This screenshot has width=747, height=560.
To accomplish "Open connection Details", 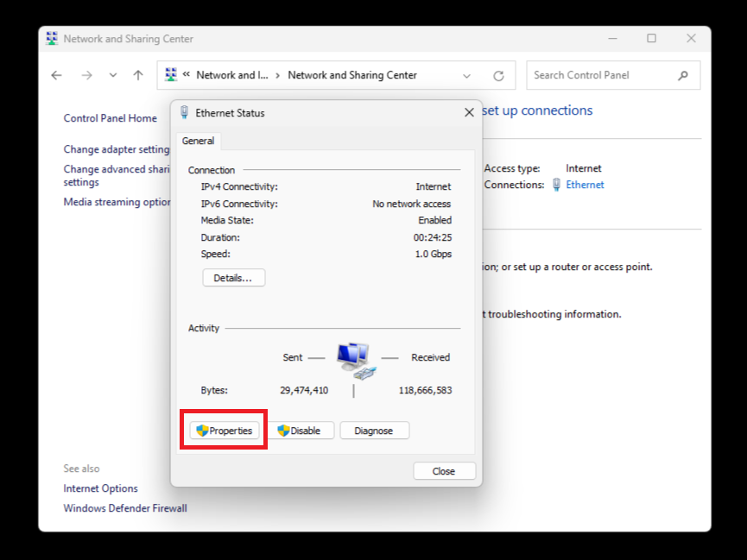I will click(233, 278).
